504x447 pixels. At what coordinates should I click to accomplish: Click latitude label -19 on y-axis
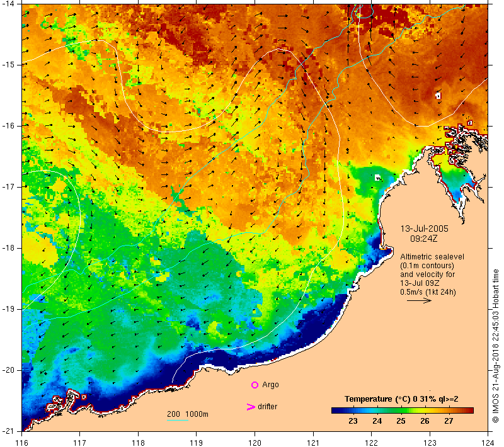click(8, 309)
